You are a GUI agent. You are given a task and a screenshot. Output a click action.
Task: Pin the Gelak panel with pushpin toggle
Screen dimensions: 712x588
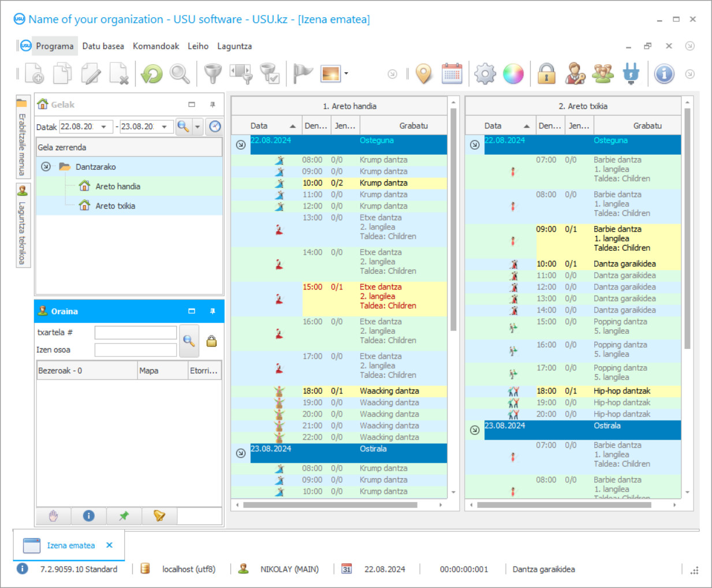click(x=213, y=105)
